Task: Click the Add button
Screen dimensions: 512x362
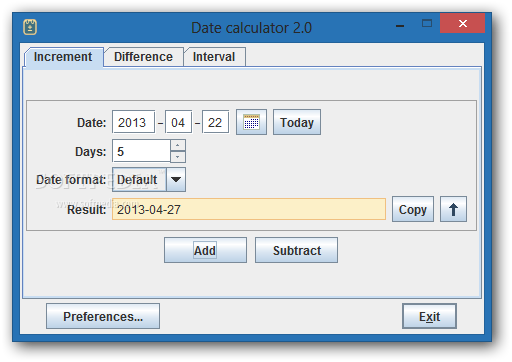Action: click(x=205, y=250)
